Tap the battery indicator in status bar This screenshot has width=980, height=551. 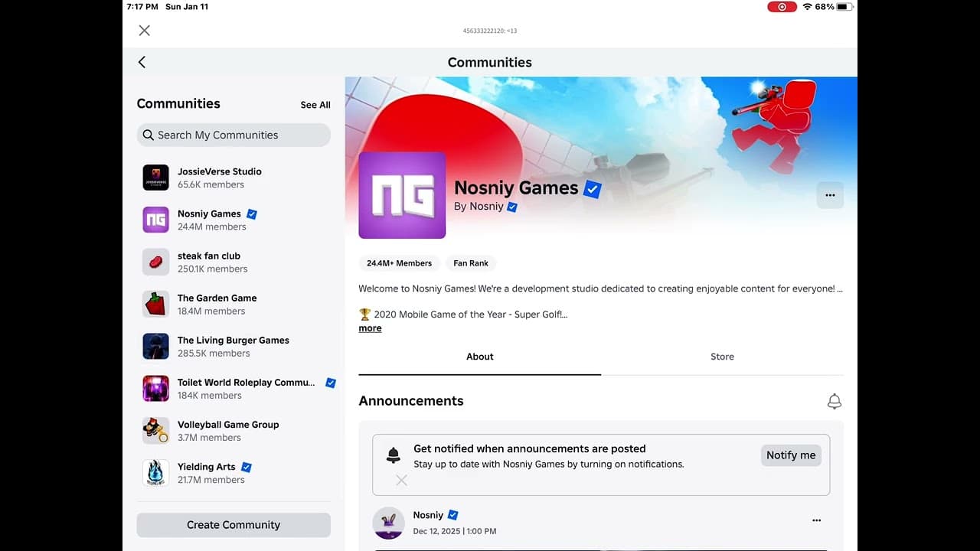pos(844,7)
